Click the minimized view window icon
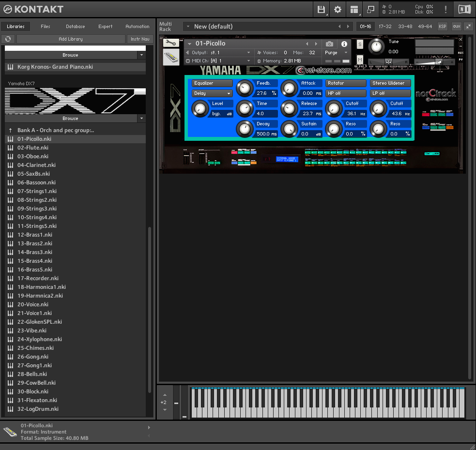476x450 pixels. point(370,9)
